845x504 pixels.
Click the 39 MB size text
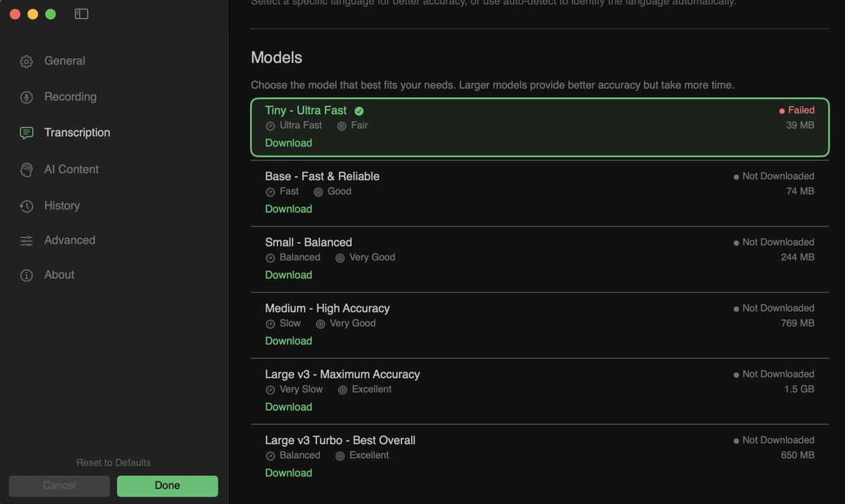tap(801, 125)
